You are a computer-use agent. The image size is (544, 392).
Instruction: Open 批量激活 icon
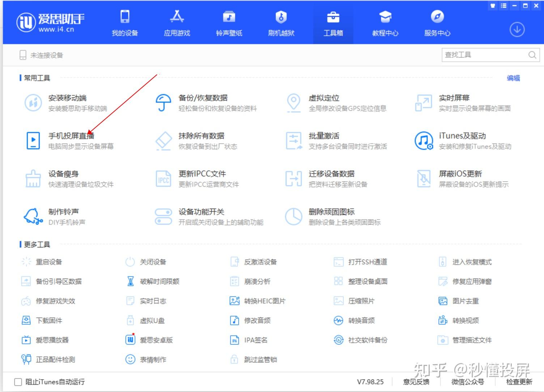(x=293, y=141)
